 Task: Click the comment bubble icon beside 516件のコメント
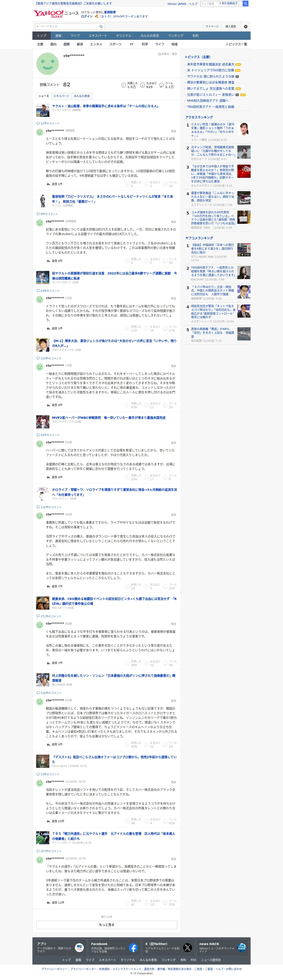point(38,693)
